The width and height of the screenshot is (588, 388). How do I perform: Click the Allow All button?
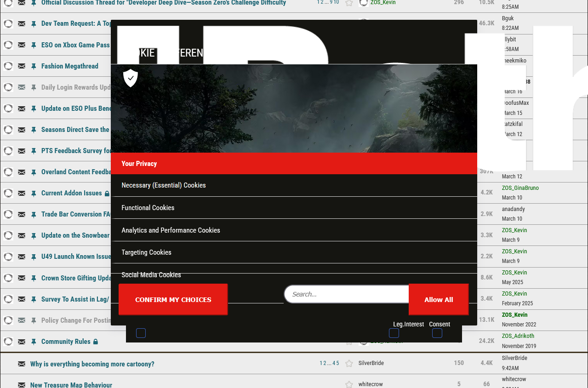(439, 300)
